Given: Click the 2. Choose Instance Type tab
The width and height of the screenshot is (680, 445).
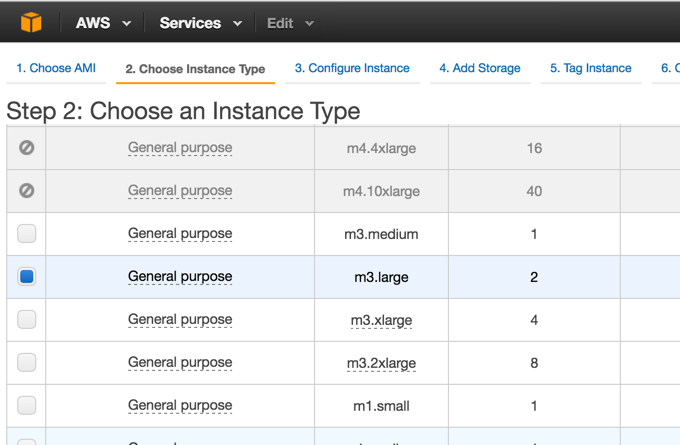Looking at the screenshot, I should click(195, 69).
